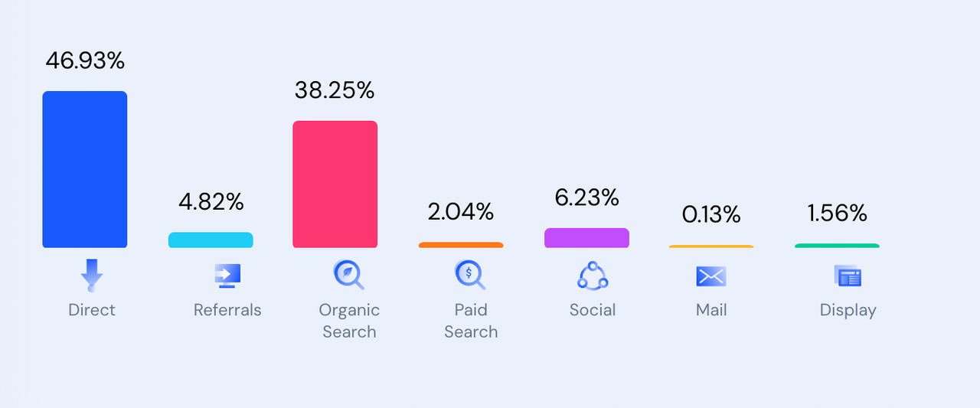The image size is (980, 408).
Task: Click the orange Paid Search bar
Action: pyautogui.click(x=461, y=245)
